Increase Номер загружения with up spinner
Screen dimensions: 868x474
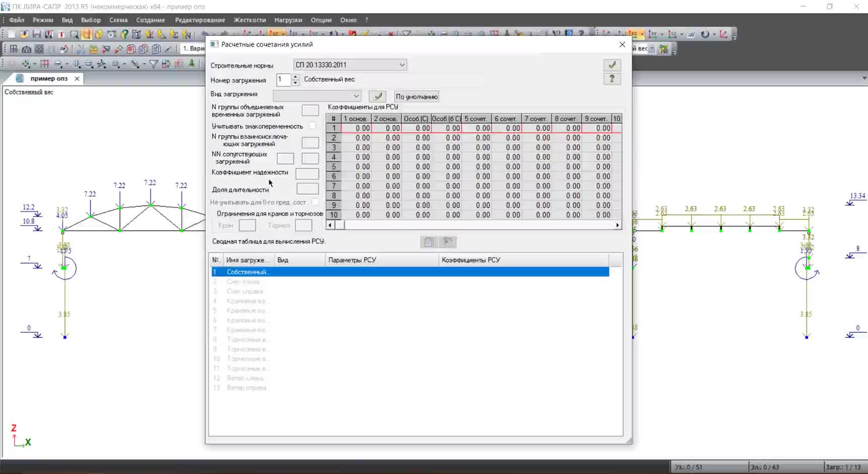click(295, 77)
